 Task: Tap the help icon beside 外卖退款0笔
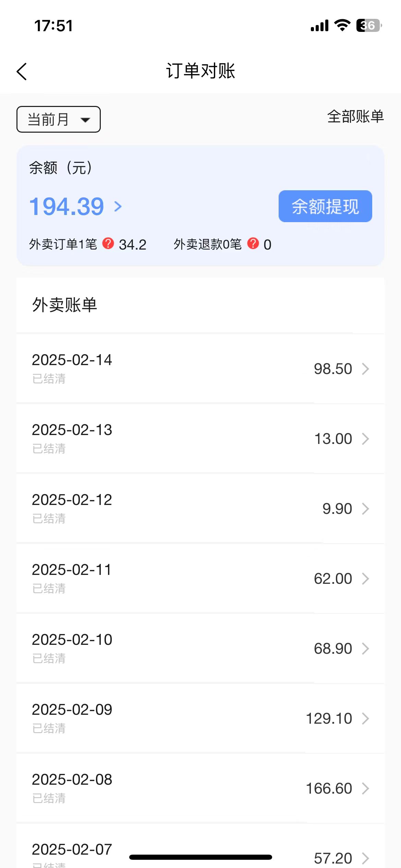click(253, 243)
